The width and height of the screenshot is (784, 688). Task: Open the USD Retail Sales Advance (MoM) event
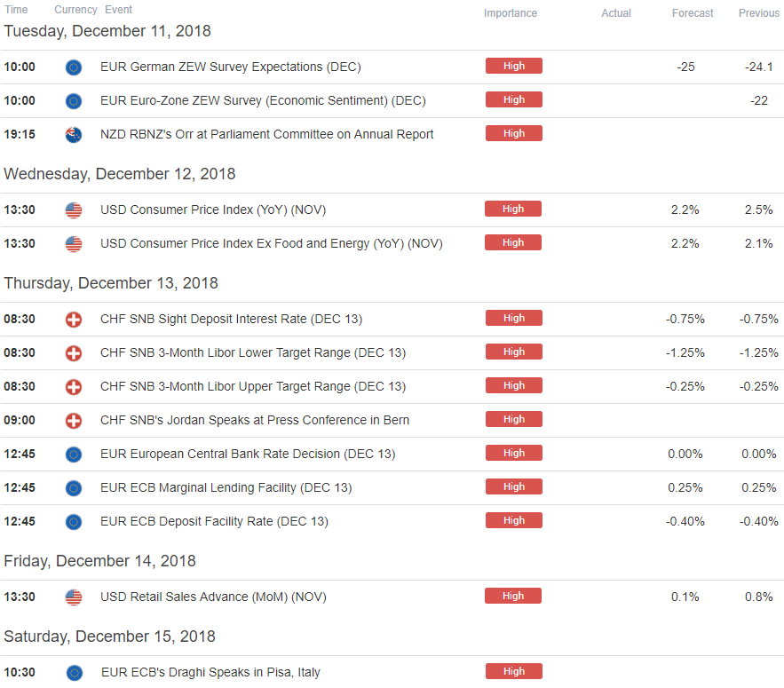(x=213, y=597)
